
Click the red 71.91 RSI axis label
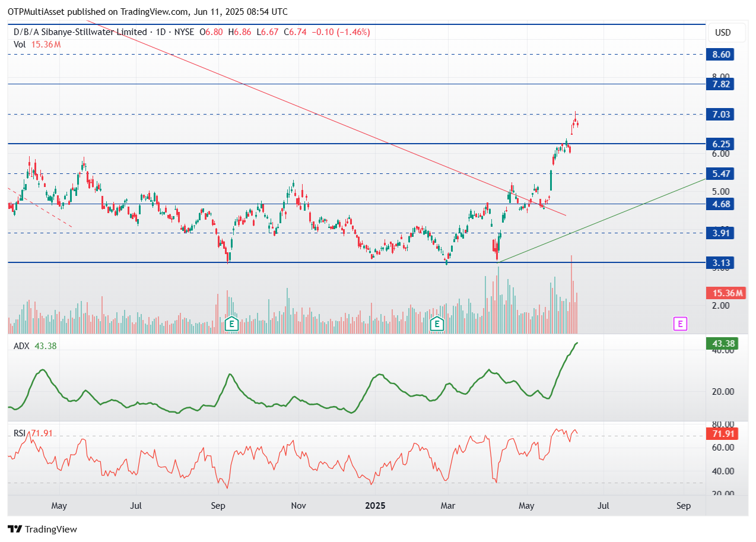pyautogui.click(x=721, y=434)
